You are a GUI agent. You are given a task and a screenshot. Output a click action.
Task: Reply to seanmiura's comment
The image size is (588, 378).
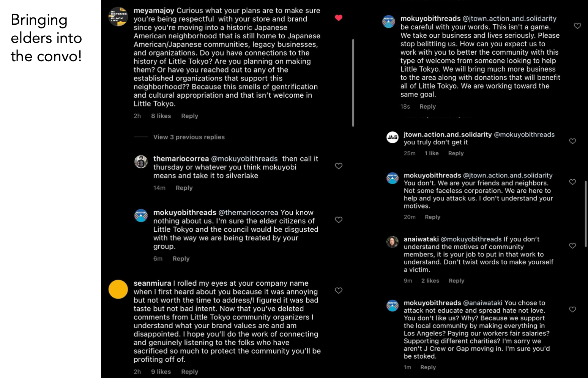pyautogui.click(x=189, y=372)
